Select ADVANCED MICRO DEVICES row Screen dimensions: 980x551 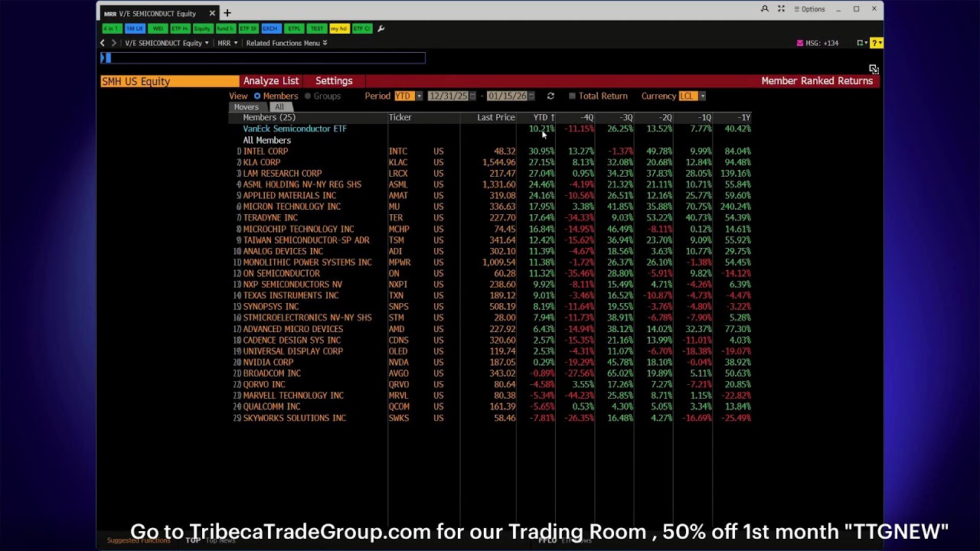tap(490, 329)
